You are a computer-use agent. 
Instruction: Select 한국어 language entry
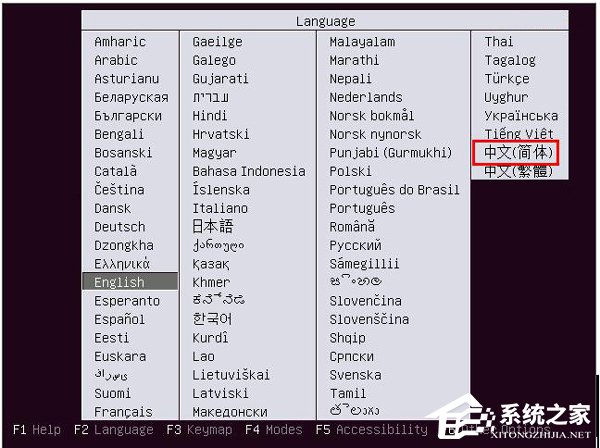(213, 319)
